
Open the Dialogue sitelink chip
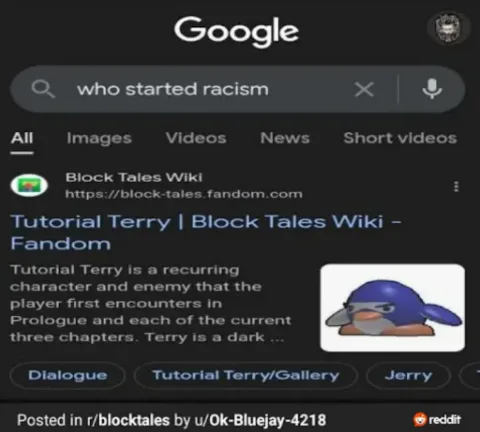coord(68,375)
